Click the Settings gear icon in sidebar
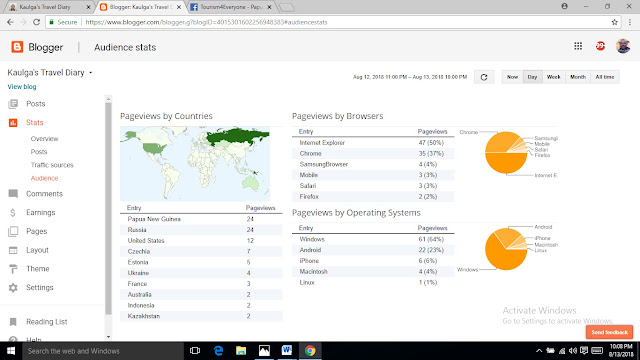 13,288
